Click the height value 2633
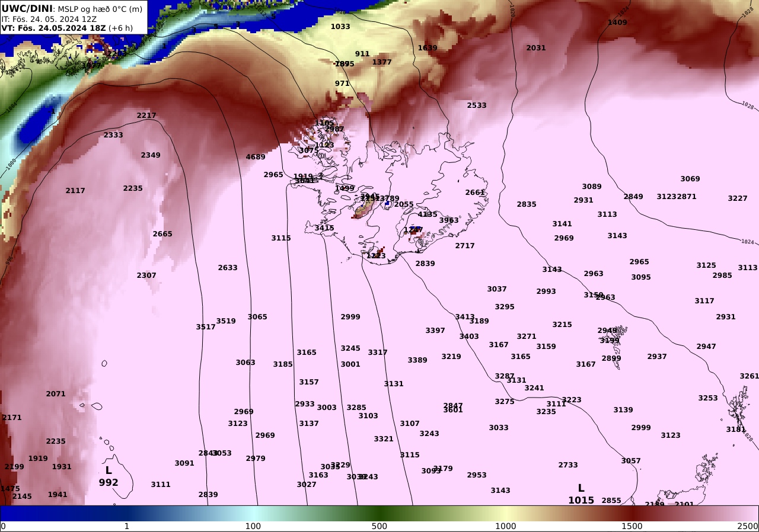Viewport: 759px width, 532px height. [228, 268]
